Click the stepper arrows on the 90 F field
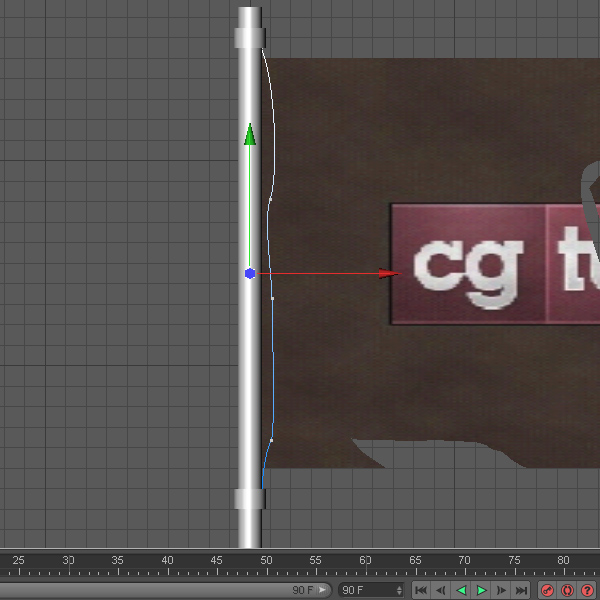 (399, 590)
